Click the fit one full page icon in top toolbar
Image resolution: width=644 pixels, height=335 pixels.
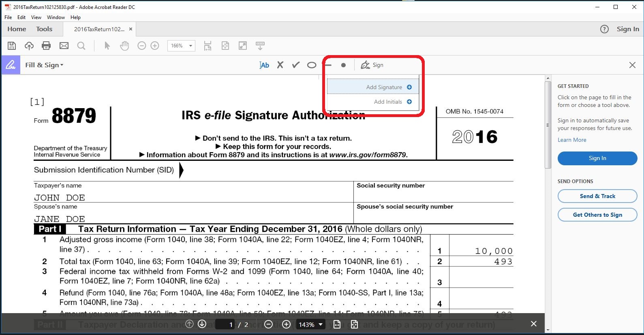[225, 46]
